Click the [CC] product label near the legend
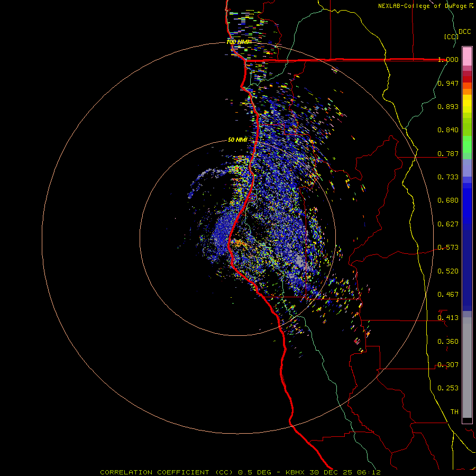Image resolution: width=476 pixels, height=476 pixels. point(451,36)
